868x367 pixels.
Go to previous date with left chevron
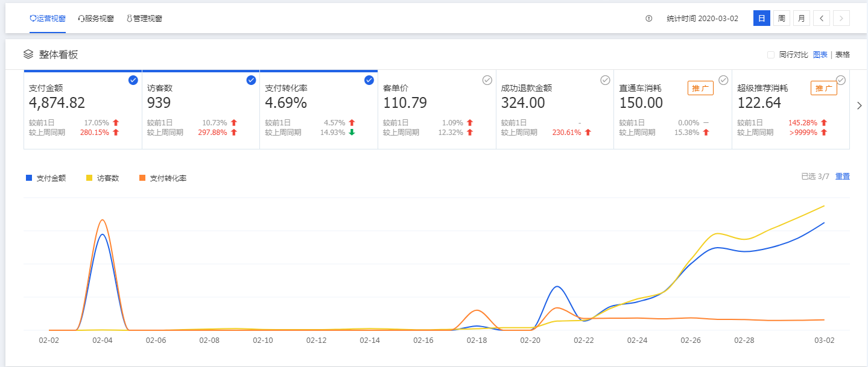821,18
